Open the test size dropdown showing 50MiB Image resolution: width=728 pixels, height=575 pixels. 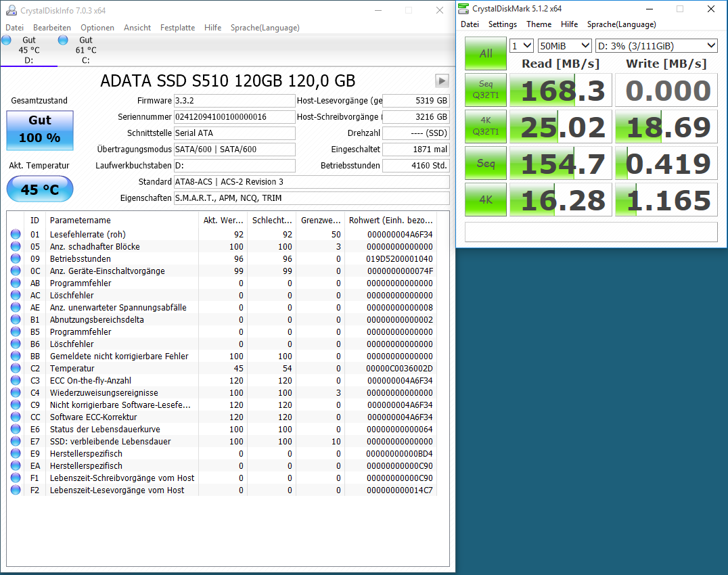point(564,45)
